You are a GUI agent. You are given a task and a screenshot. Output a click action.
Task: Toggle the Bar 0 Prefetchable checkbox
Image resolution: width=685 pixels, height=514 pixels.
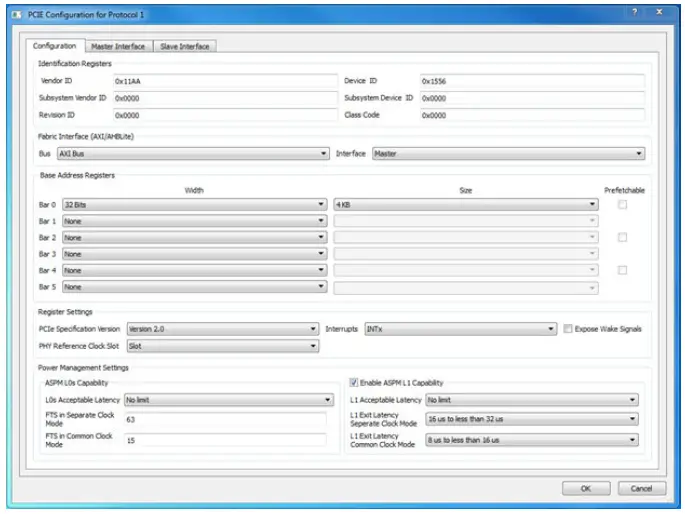point(622,204)
